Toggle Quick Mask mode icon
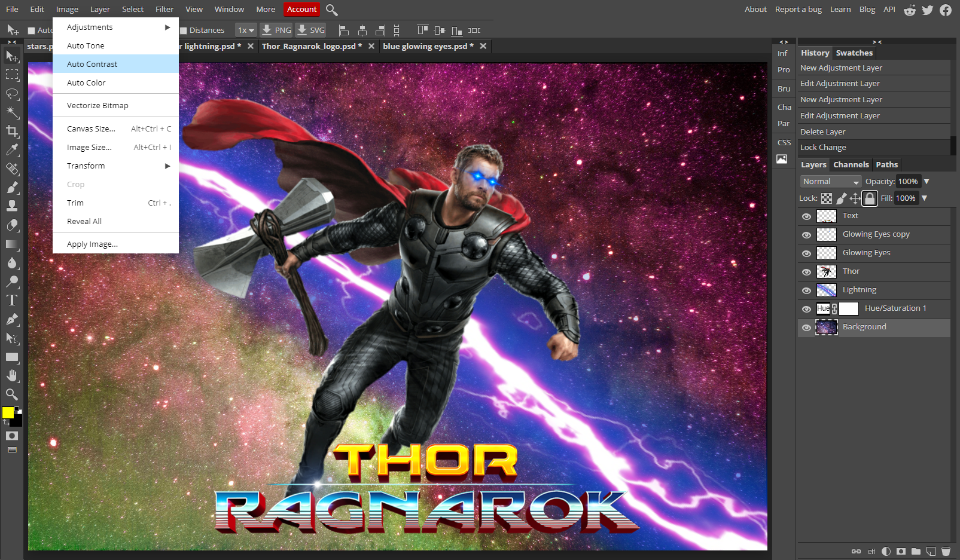This screenshot has height=560, width=960. pyautogui.click(x=12, y=436)
